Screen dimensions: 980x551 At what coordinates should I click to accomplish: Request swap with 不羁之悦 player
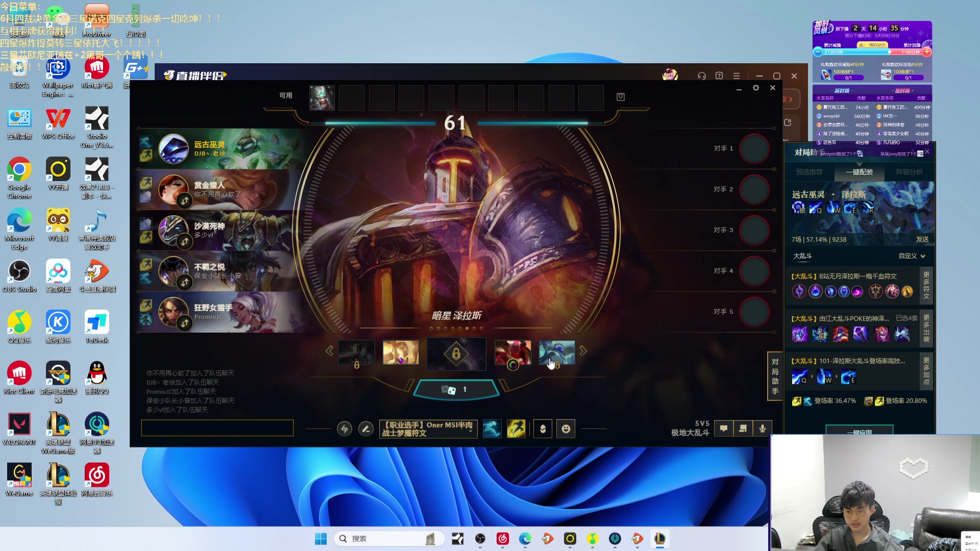tap(185, 282)
